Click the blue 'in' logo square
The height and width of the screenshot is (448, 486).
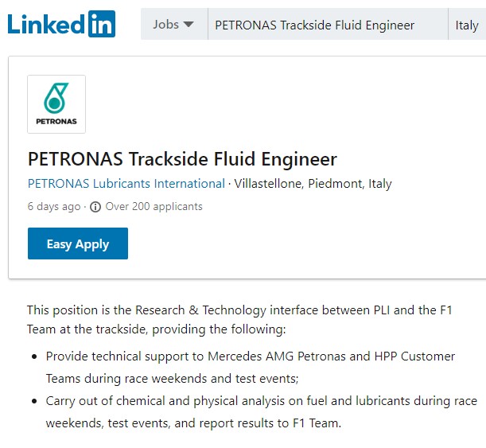[x=102, y=24]
